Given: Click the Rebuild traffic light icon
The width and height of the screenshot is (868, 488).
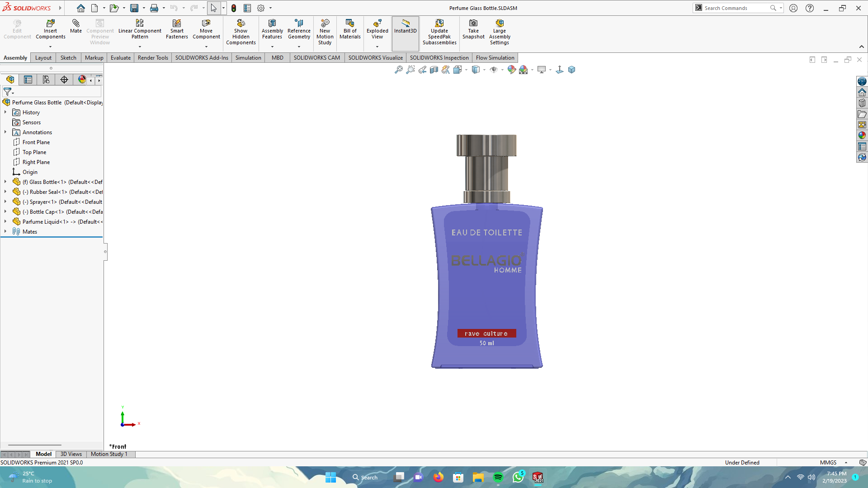Looking at the screenshot, I should [233, 8].
